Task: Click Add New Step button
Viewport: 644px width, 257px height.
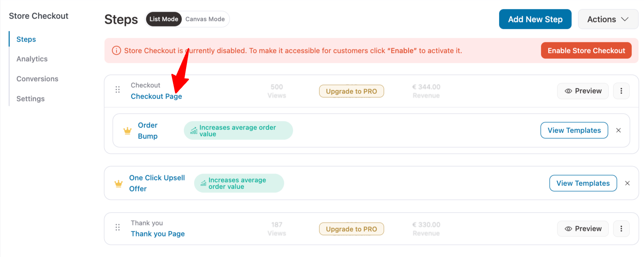Action: point(535,19)
